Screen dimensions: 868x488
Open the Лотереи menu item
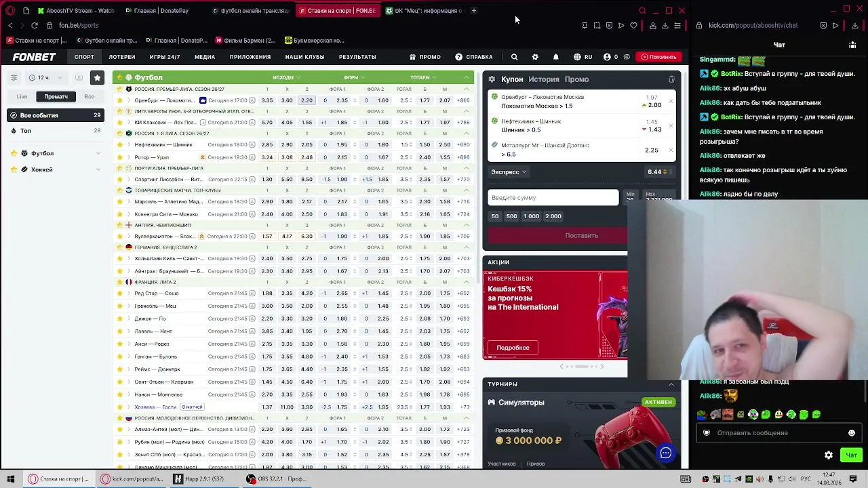[122, 57]
